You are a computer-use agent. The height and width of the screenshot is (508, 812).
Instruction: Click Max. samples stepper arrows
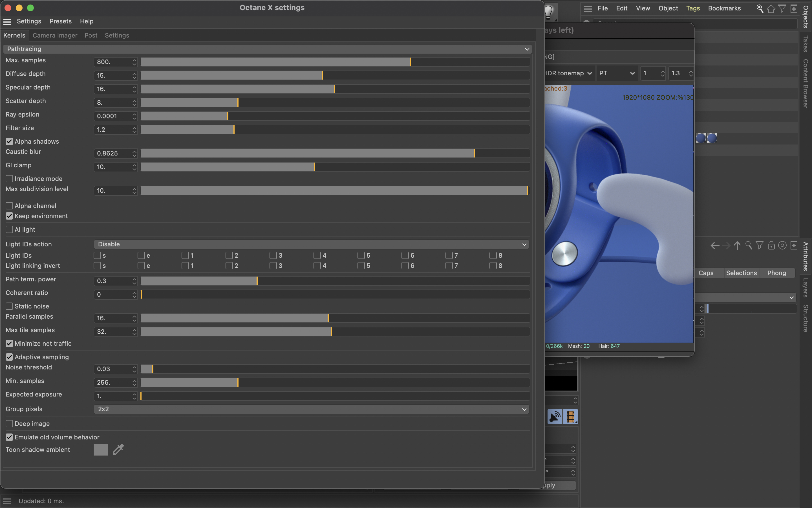click(x=134, y=62)
